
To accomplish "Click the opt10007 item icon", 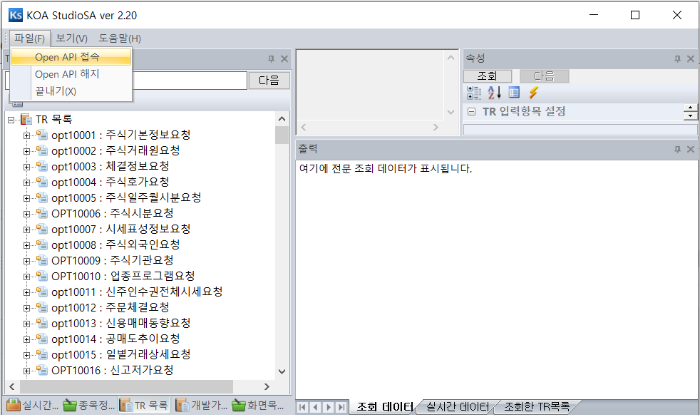I will coord(42,229).
